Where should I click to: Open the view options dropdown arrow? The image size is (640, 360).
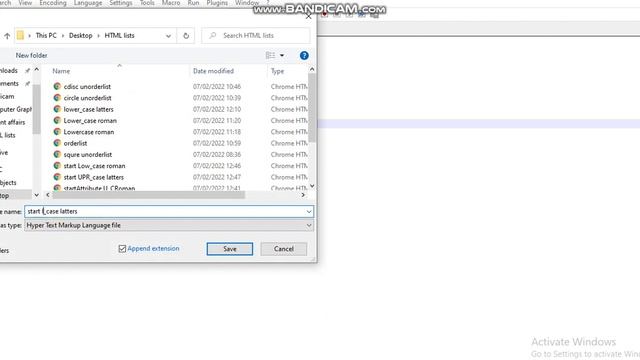pos(282,56)
